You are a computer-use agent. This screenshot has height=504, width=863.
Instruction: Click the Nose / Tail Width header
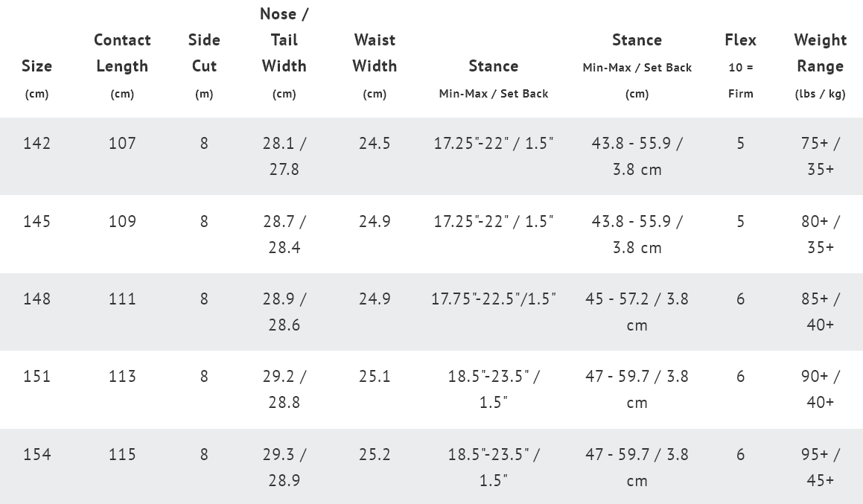click(284, 39)
